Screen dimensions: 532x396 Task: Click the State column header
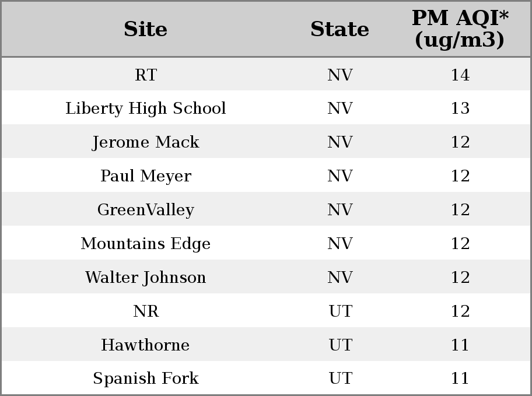[x=339, y=29]
